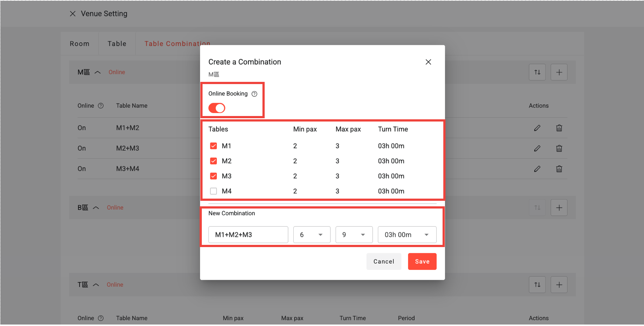644x326 pixels.
Task: Delete the M2+M3 combination with trash icon
Action: (559, 148)
